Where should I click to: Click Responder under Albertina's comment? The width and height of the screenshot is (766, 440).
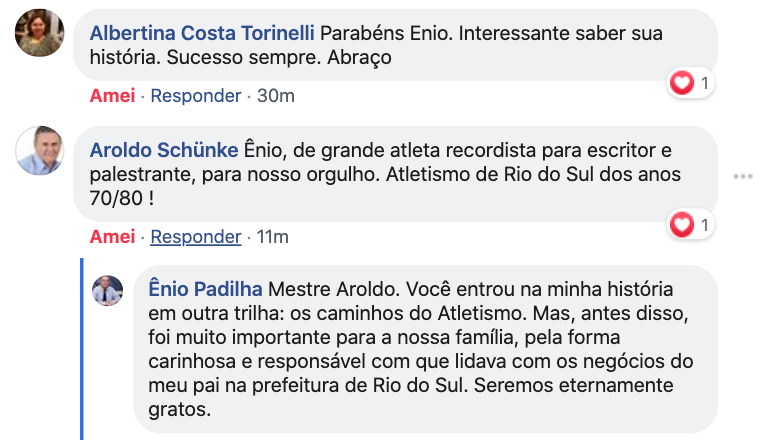click(x=196, y=96)
